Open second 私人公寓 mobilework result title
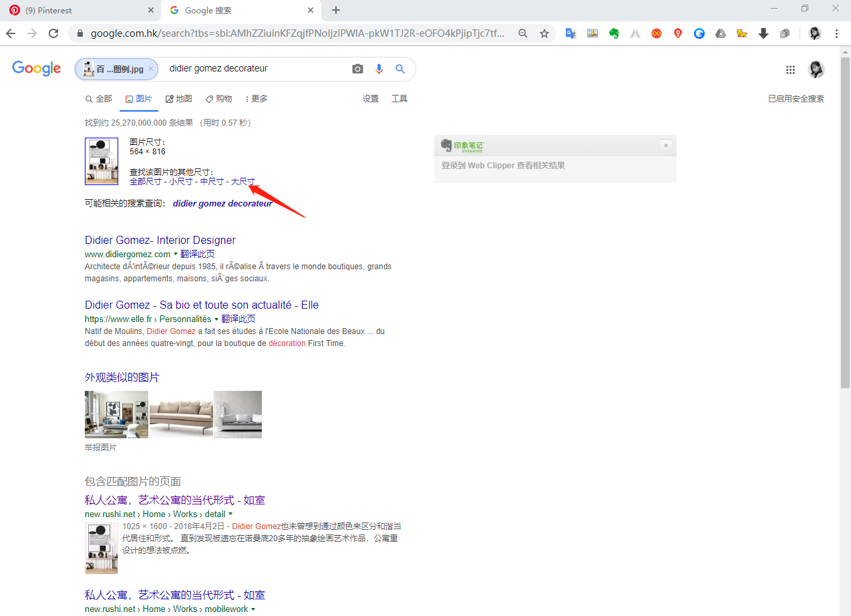 (175, 595)
